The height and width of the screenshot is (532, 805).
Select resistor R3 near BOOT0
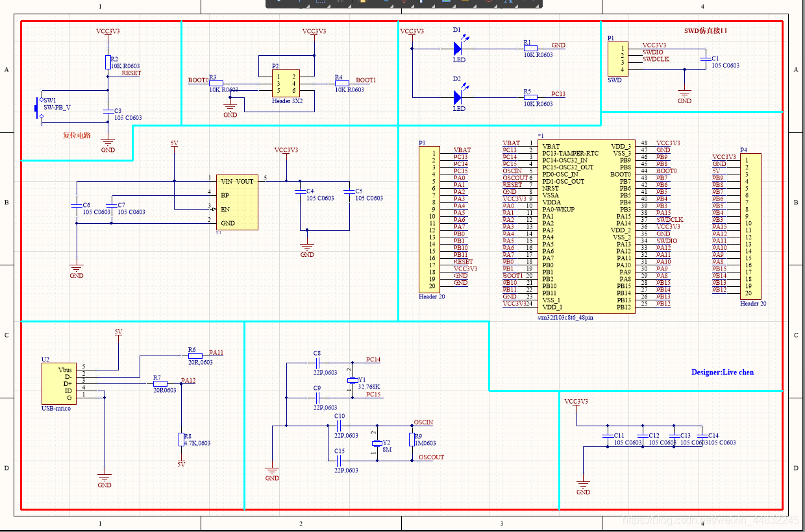[216, 84]
